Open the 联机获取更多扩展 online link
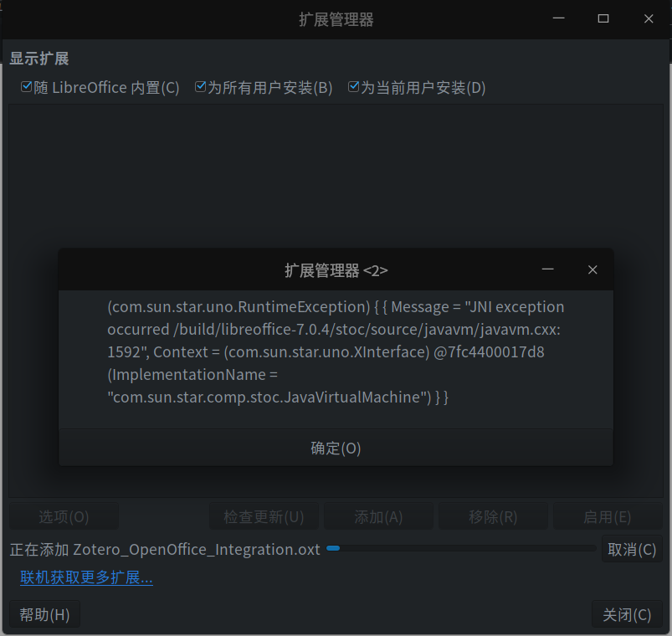Image resolution: width=672 pixels, height=636 pixels. [x=86, y=577]
